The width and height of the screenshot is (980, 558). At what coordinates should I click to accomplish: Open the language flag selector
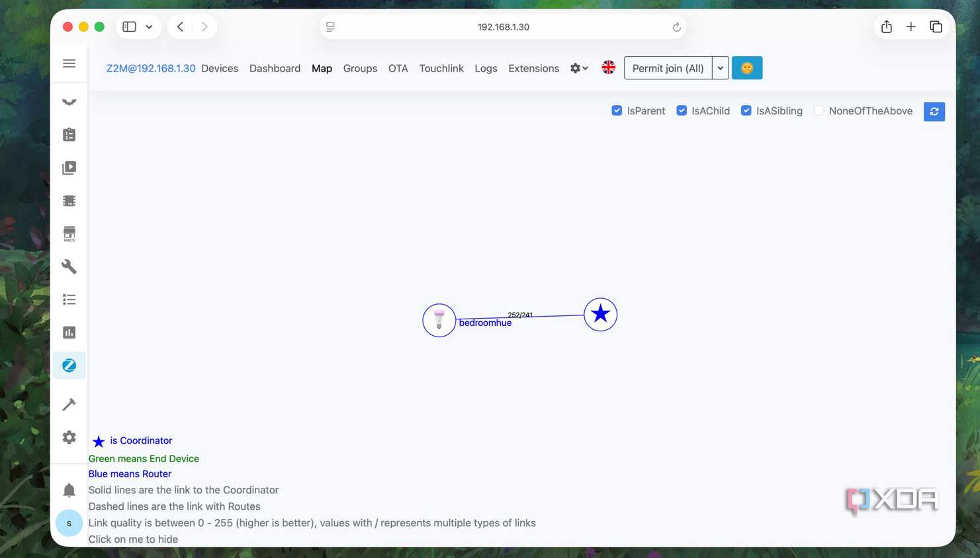point(608,67)
